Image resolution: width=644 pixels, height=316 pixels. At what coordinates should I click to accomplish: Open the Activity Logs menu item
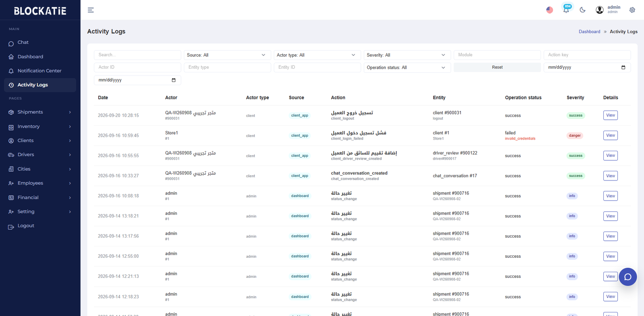pos(40,85)
